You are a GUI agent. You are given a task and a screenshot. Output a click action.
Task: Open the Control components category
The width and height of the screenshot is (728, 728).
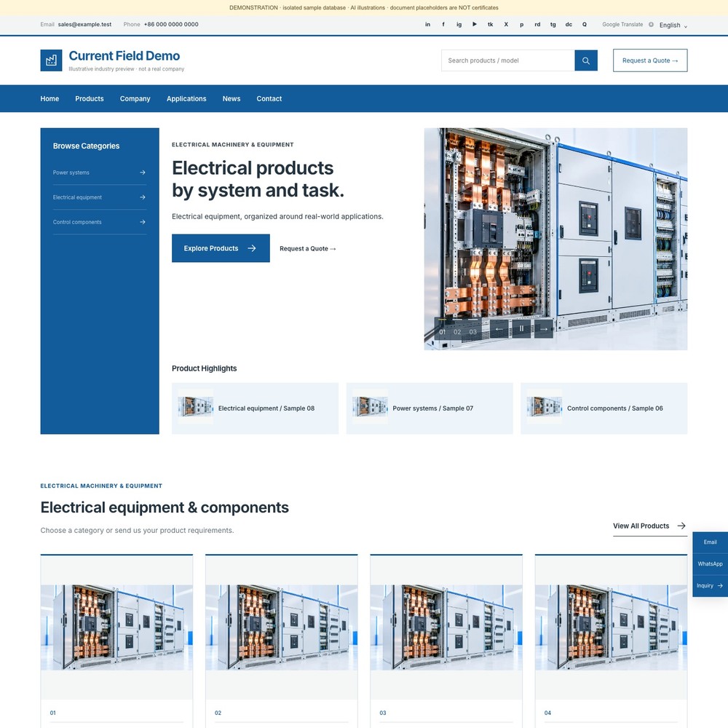[99, 222]
